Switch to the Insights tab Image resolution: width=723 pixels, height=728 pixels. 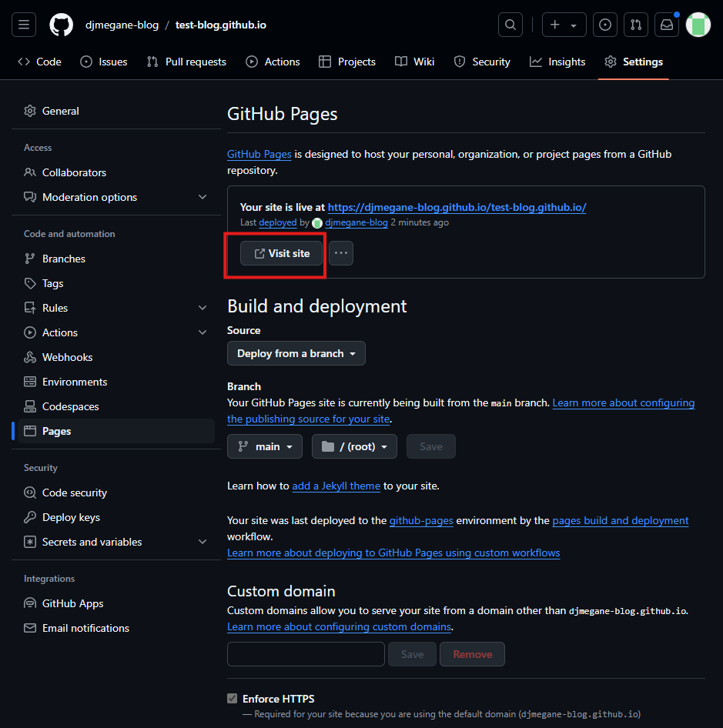coord(557,62)
